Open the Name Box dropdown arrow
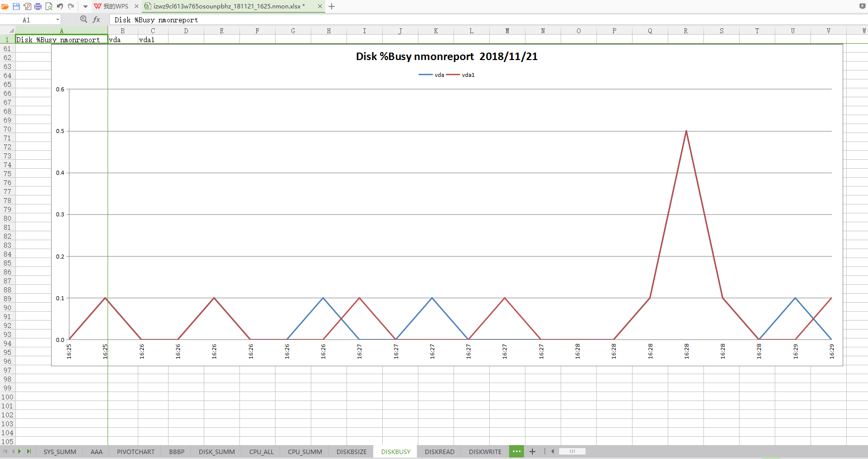Screen dimensions: 868x459 58,20
